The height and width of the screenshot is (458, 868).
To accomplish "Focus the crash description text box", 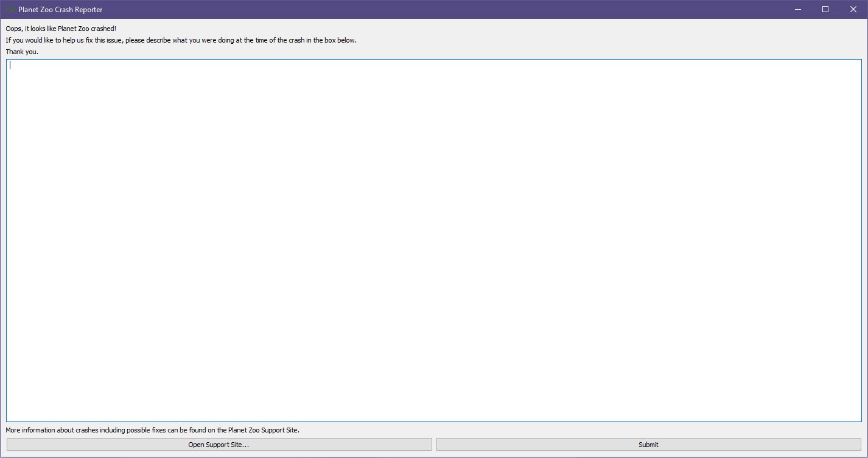I will 433,240.
